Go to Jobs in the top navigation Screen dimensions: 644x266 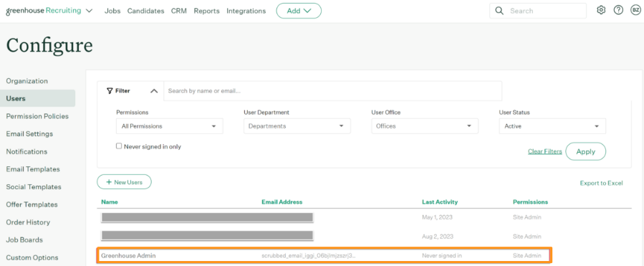click(112, 11)
